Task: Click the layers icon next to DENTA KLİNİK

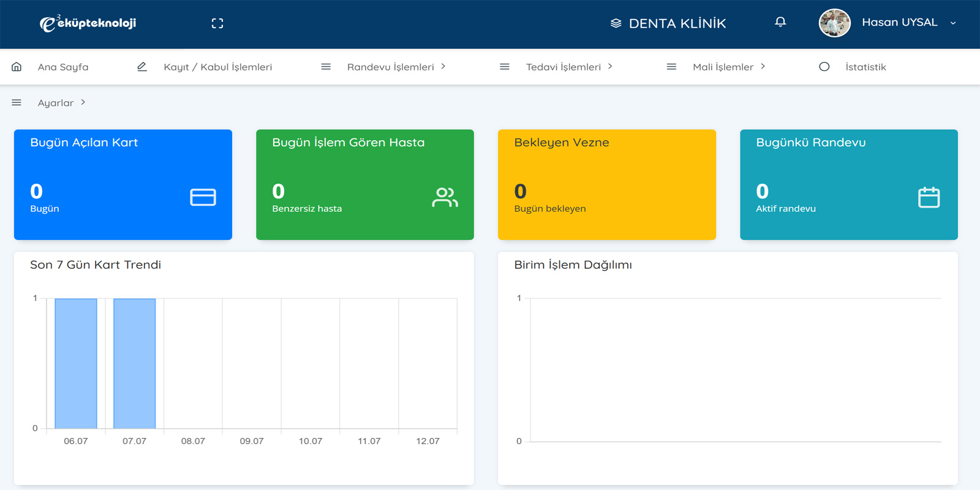Action: (616, 23)
